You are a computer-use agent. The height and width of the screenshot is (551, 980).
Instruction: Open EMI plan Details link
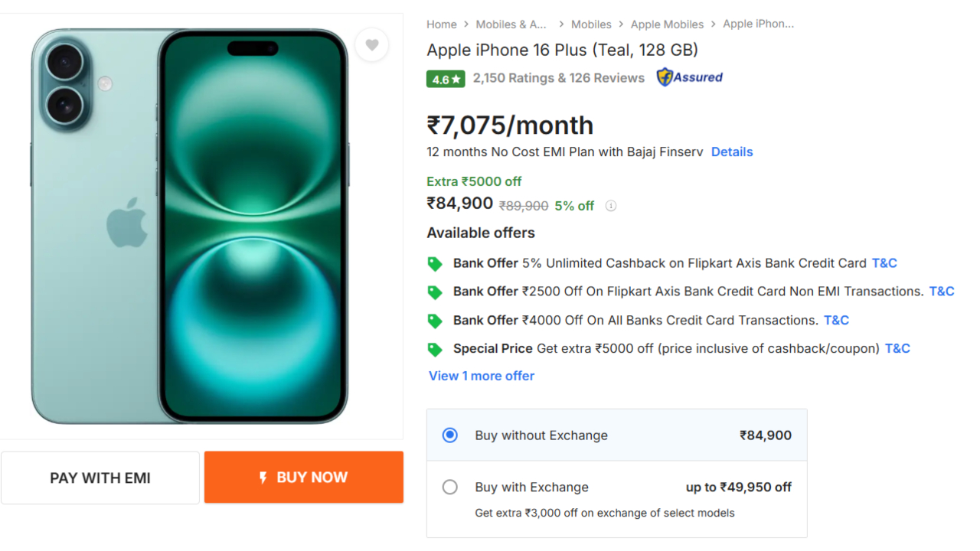coord(732,152)
